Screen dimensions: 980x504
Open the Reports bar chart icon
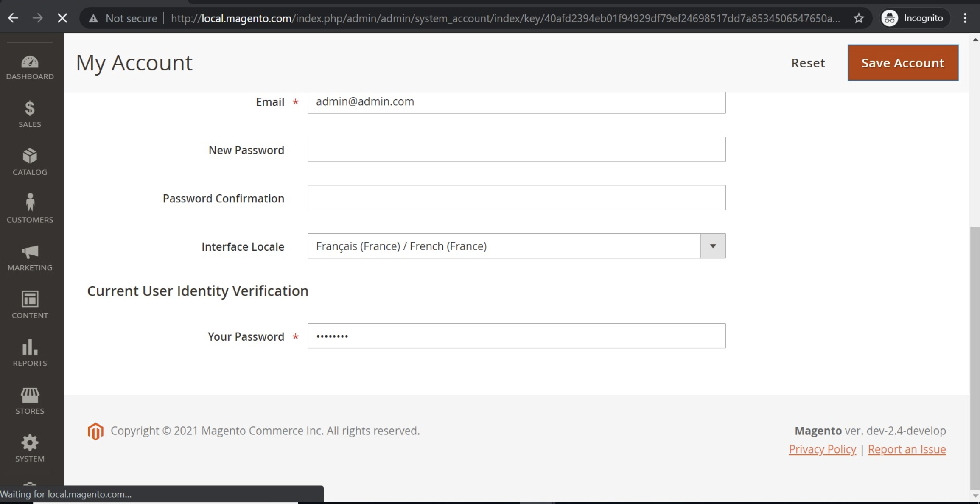tap(30, 347)
